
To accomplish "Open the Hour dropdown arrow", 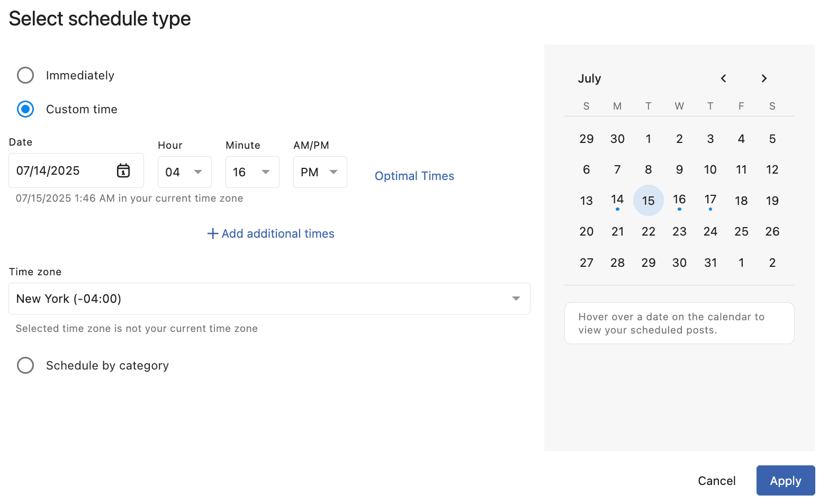I will point(198,172).
